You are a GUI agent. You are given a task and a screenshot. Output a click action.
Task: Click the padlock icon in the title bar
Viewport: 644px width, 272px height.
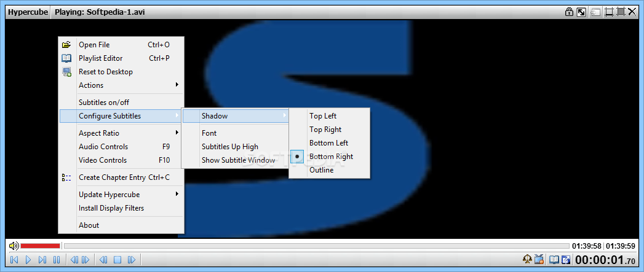(x=569, y=12)
